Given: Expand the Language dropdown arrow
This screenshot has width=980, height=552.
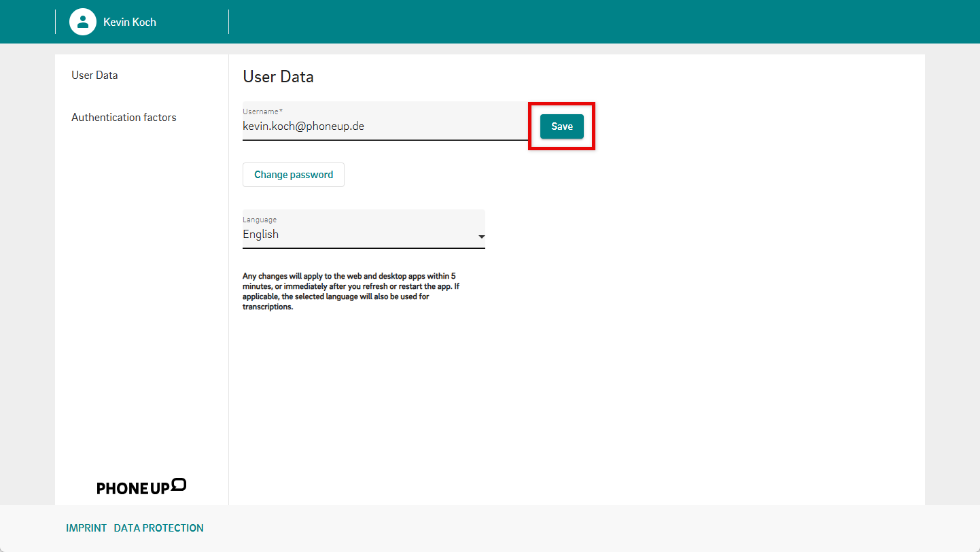Looking at the screenshot, I should click(481, 237).
